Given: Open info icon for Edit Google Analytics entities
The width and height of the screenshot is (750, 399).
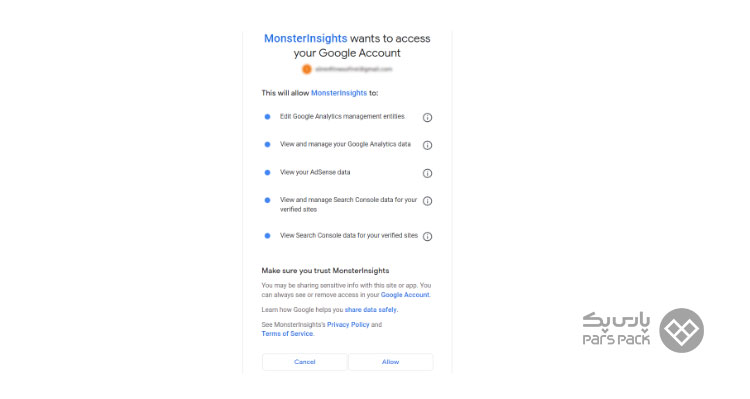Looking at the screenshot, I should 427,117.
